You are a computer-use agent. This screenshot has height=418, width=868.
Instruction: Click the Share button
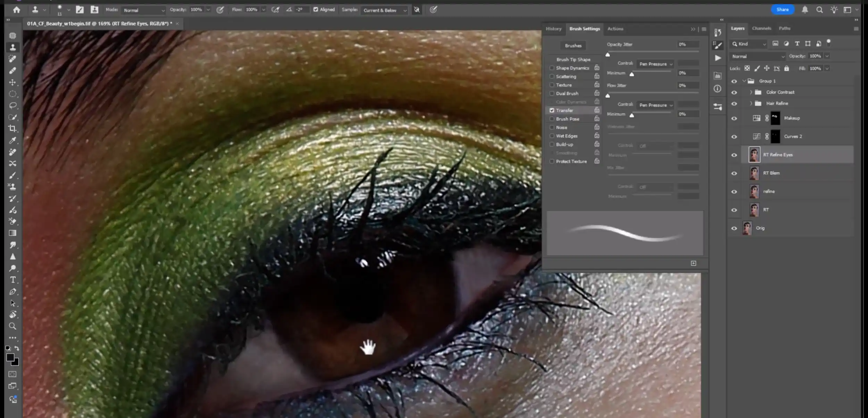coord(782,10)
